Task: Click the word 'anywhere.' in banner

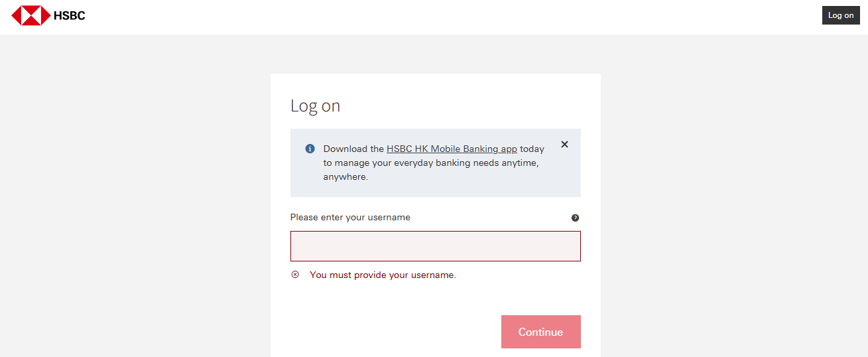Action: tap(345, 177)
